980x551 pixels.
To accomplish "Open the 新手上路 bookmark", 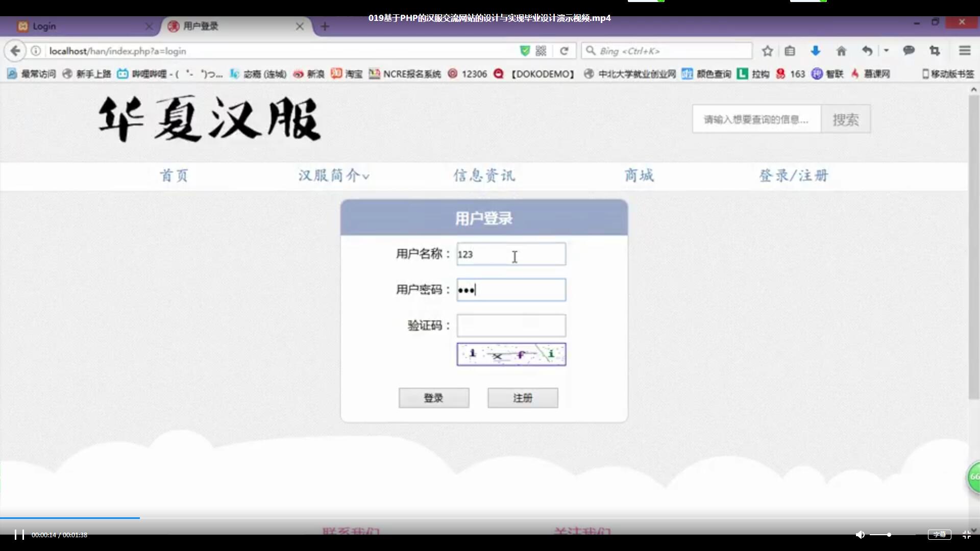I will point(87,74).
